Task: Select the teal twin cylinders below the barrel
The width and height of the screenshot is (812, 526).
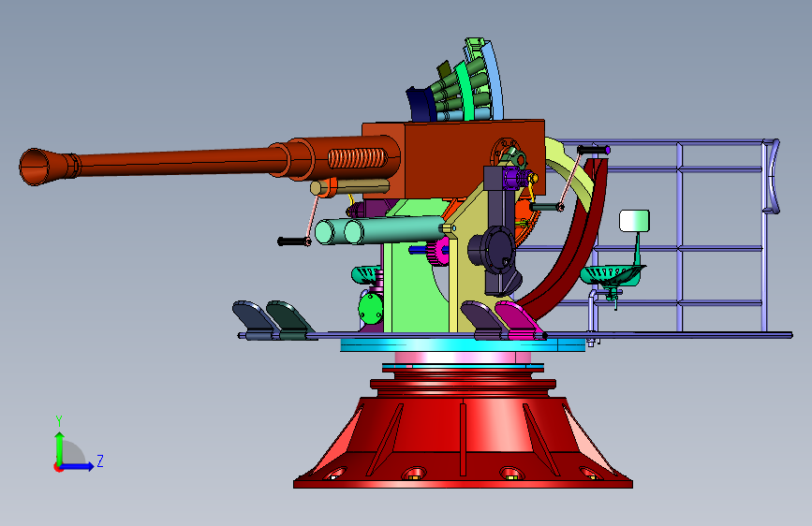Action: (378, 230)
